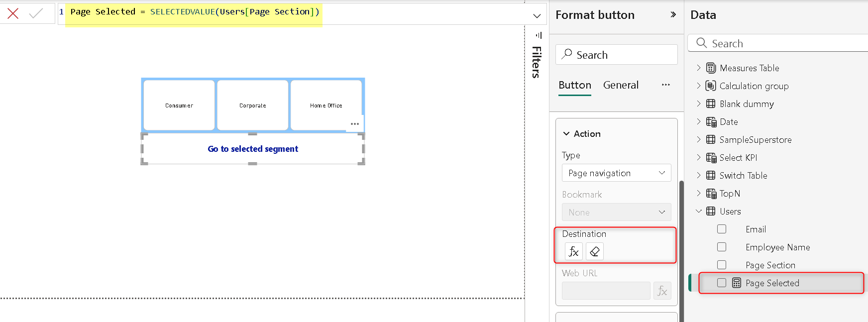Open more options ellipsis beside General tab
The image size is (868, 322).
pos(665,85)
